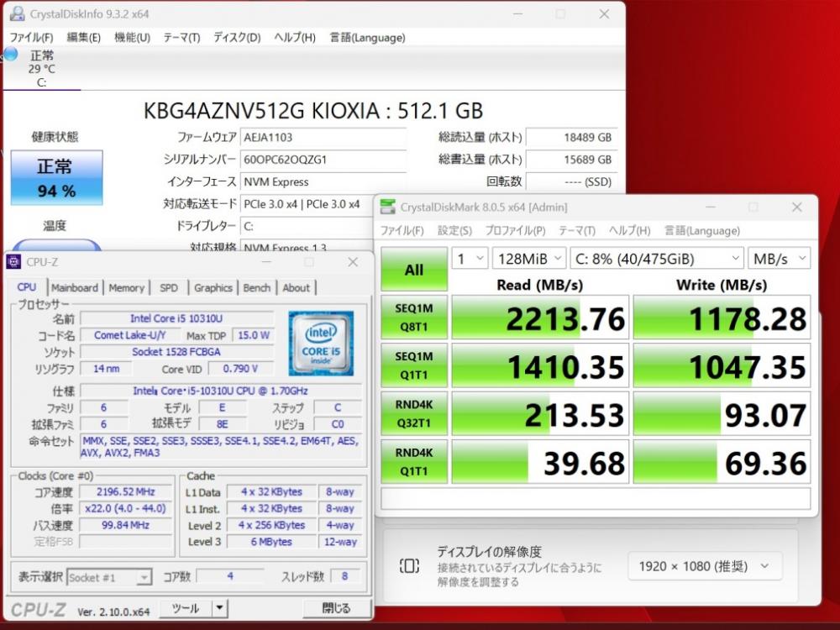The width and height of the screenshot is (840, 630).
Task: Click the CrystalDiskInfo title bar app icon
Action: pyautogui.click(x=17, y=14)
